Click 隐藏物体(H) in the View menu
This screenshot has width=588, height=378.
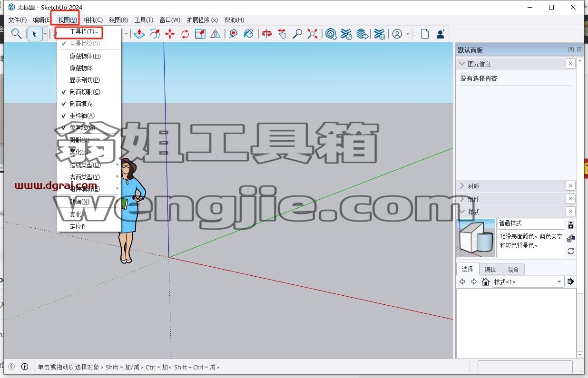click(88, 56)
